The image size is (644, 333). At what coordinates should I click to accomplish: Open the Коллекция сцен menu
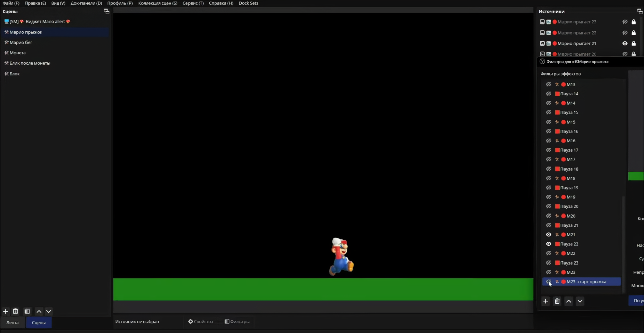(158, 3)
